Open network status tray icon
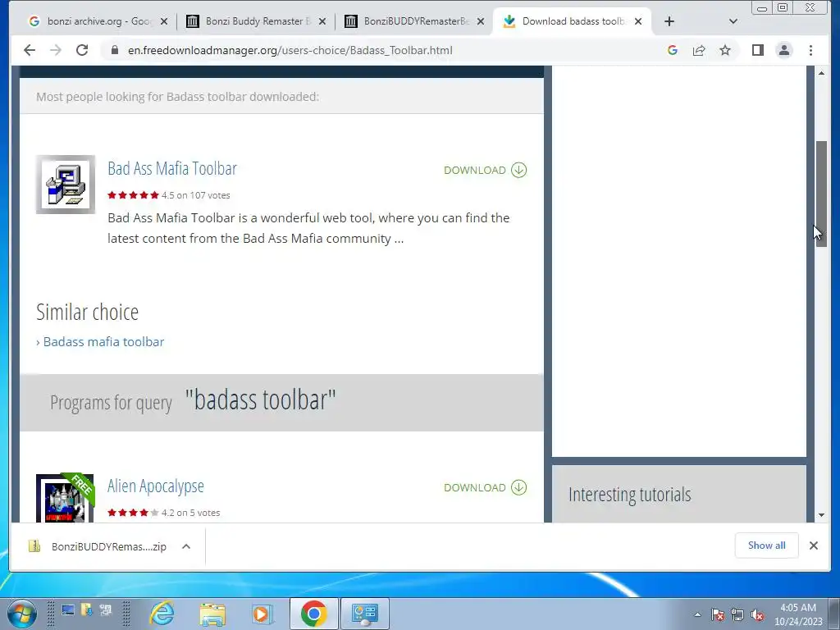Screen dimensions: 840x630 click(737, 615)
